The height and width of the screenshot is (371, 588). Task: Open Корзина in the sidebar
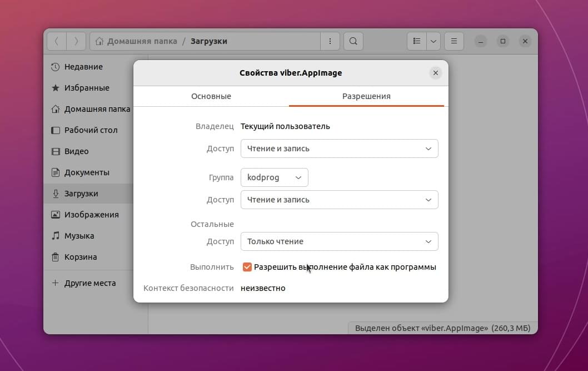[88, 257]
